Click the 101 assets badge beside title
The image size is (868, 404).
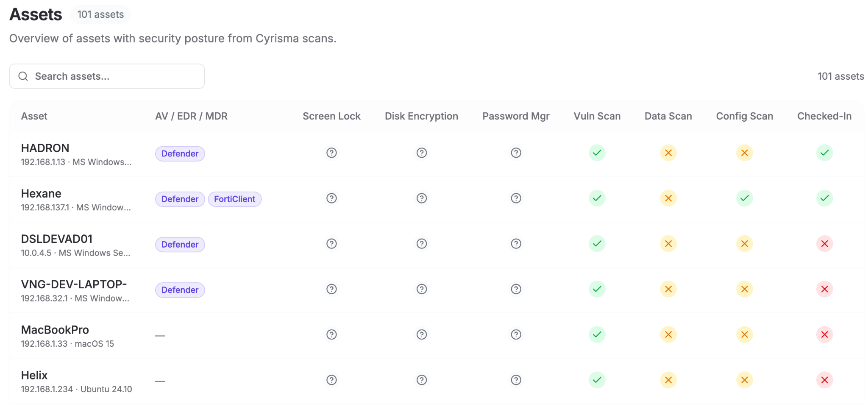click(100, 14)
